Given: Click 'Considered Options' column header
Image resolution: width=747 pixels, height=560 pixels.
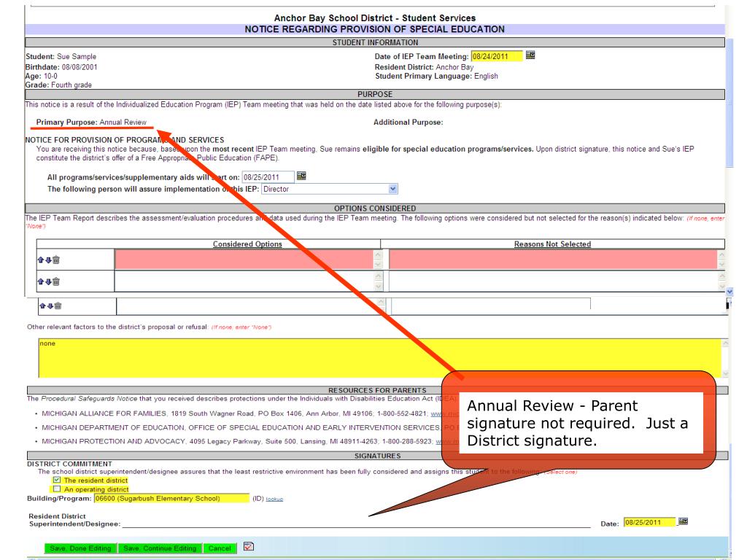Looking at the screenshot, I should pos(247,244).
